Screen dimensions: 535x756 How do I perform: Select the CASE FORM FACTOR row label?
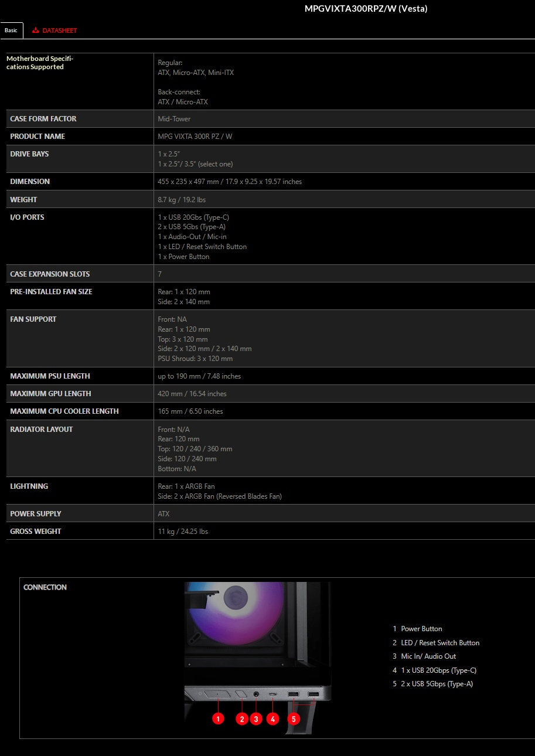(43, 119)
